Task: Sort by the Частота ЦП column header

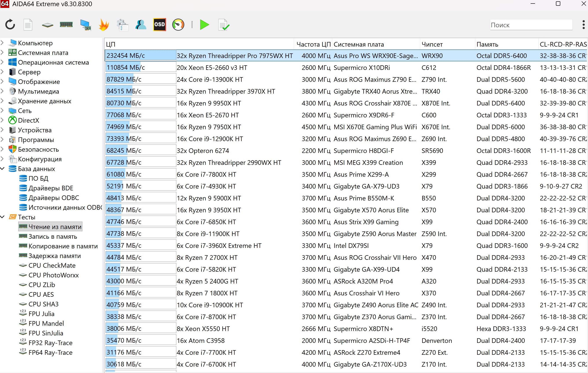Action: 313,44
